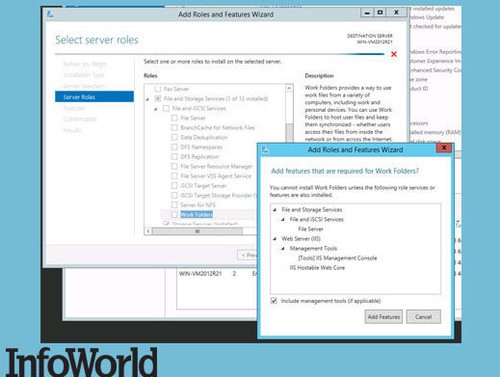Screen dimensions: 500x377
Task: Click the Previous button in wizard
Action: (247, 255)
